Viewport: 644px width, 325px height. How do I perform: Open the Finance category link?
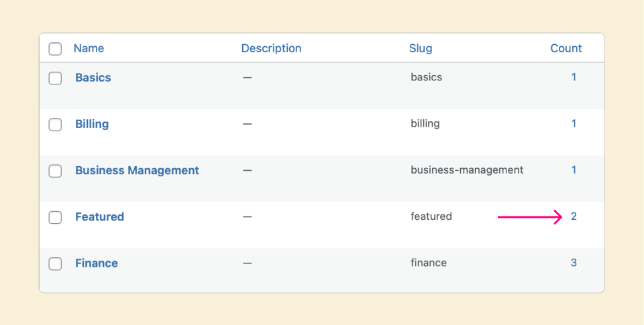[97, 263]
